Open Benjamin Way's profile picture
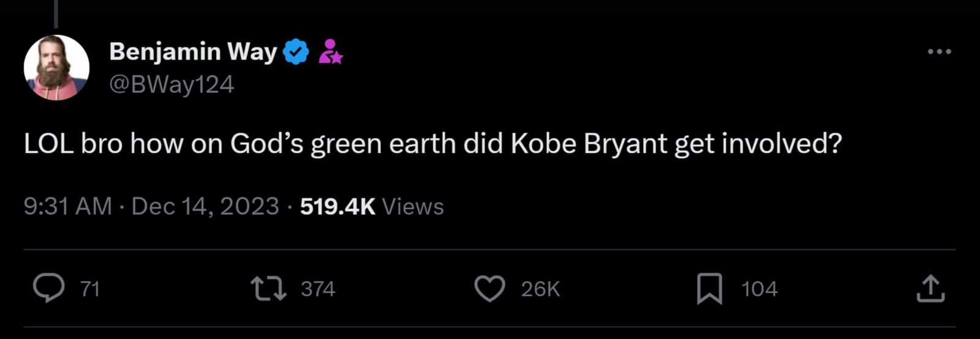The height and width of the screenshot is (339, 980). (56, 67)
